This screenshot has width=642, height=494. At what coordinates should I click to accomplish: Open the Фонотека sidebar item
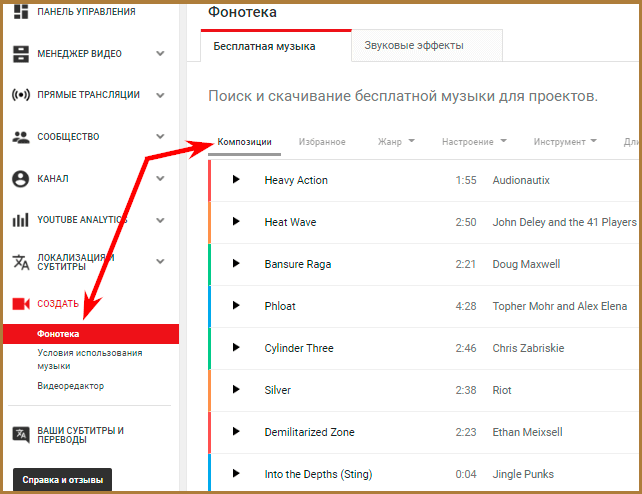pyautogui.click(x=91, y=334)
